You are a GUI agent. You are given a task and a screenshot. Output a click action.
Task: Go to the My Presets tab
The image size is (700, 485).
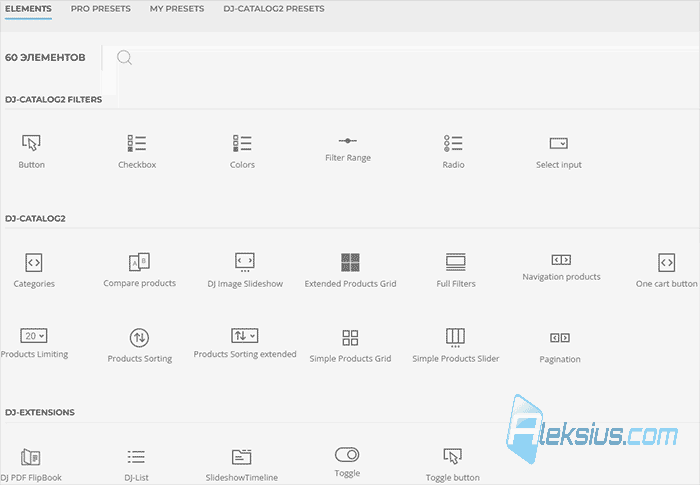click(177, 8)
